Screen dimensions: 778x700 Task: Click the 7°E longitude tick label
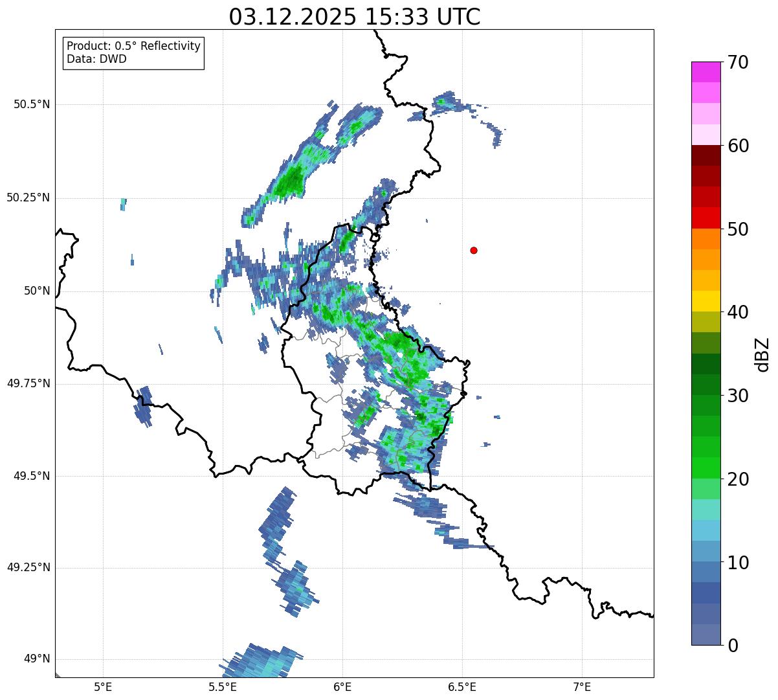point(582,686)
